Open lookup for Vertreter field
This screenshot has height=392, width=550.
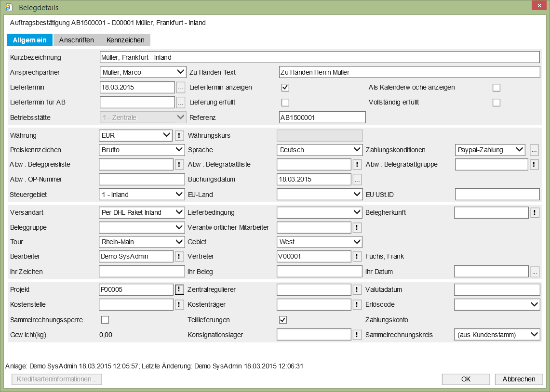357,256
